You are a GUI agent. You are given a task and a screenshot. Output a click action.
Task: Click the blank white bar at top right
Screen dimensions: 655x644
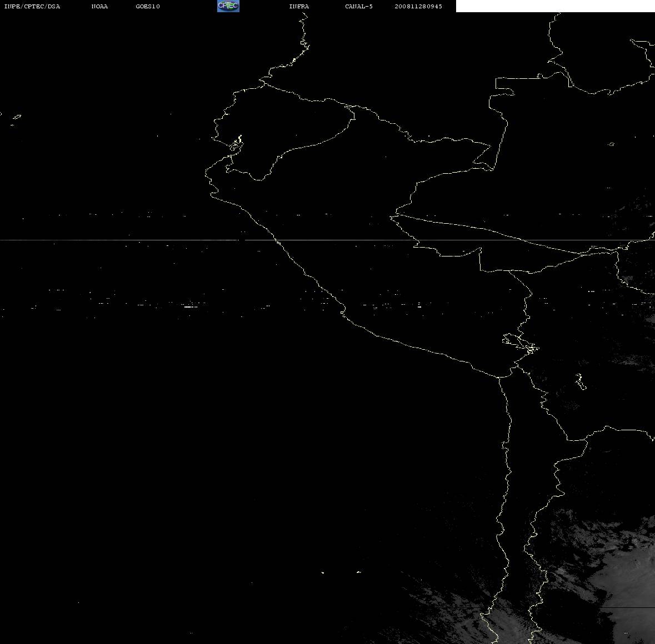(x=555, y=6)
